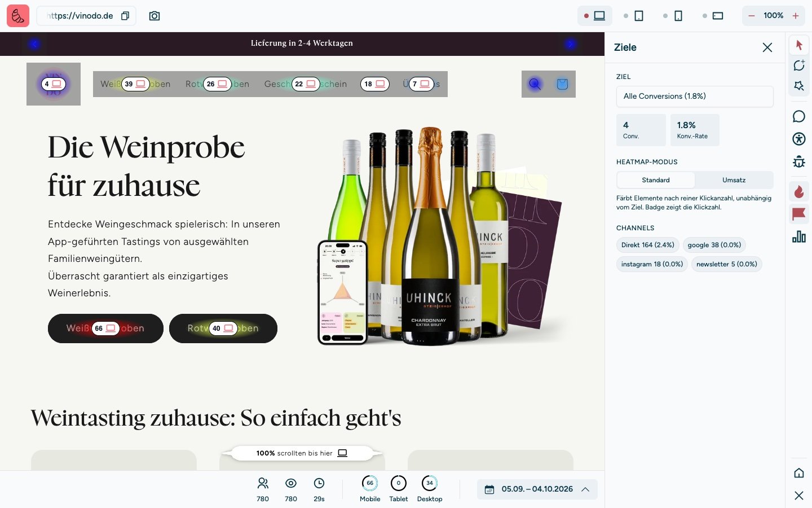Viewport: 812px width, 508px height.
Task: Select the Desktop device filter with 34
Action: (430, 489)
